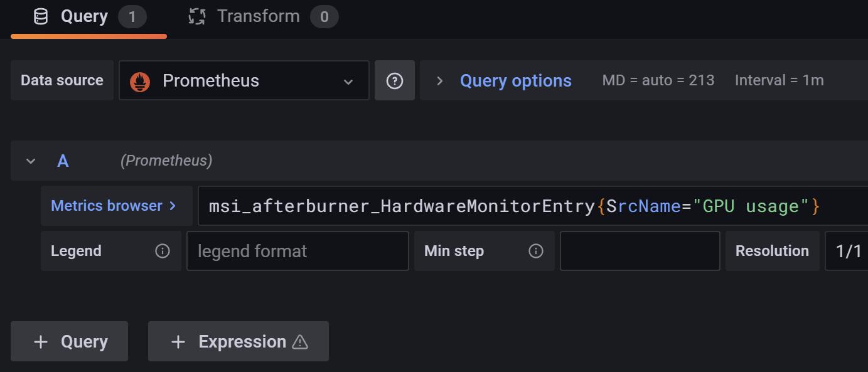Collapse query row A chevron
Viewport: 868px width, 372px height.
tap(31, 161)
